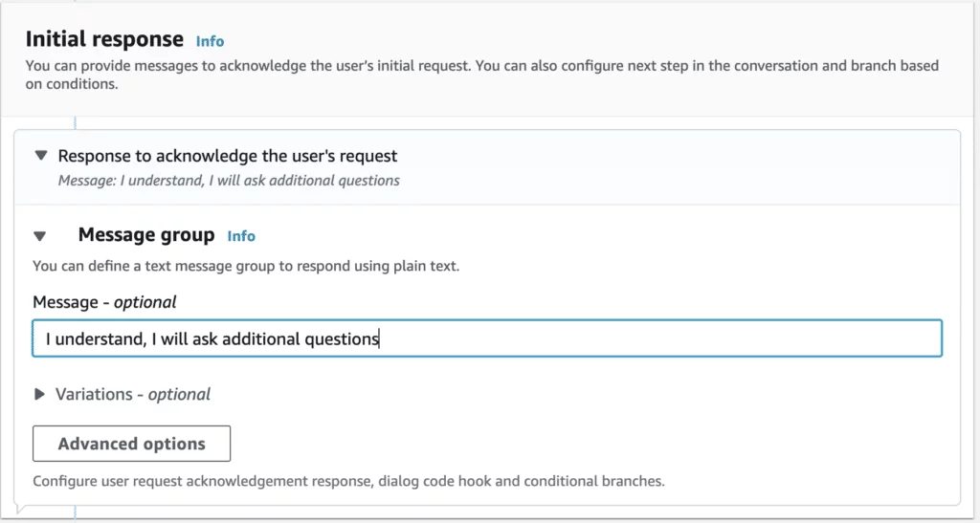Open the Info link beside Message group
980x523 pixels.
(x=241, y=236)
